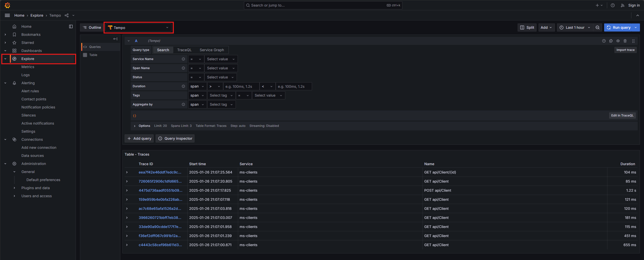The image size is (644, 260).
Task: Switch to TraceQL query type
Action: point(184,50)
